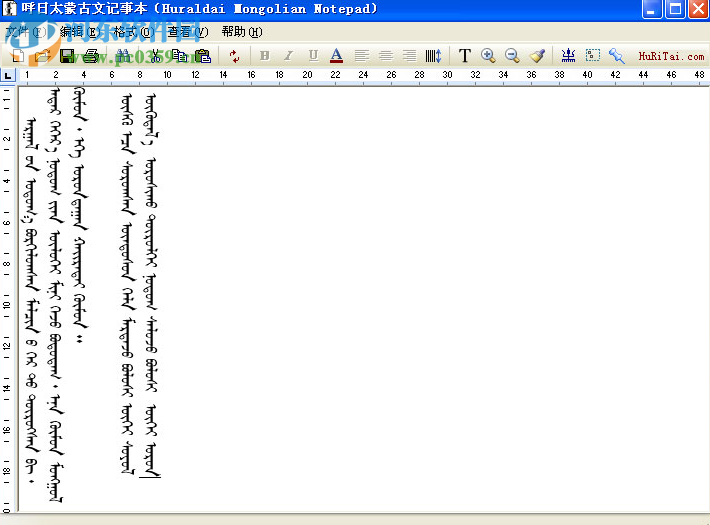Image resolution: width=710 pixels, height=525 pixels.
Task: Choose font color with the A icon
Action: coord(336,56)
